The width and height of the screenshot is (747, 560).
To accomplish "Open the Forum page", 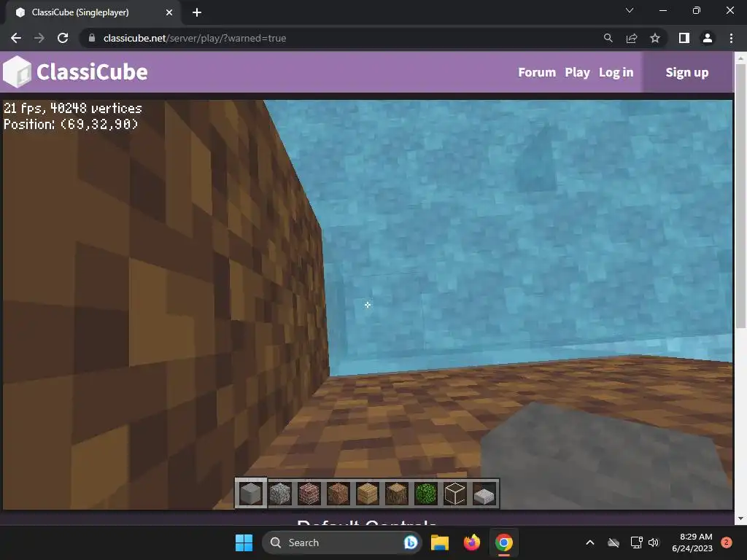I will pyautogui.click(x=537, y=72).
